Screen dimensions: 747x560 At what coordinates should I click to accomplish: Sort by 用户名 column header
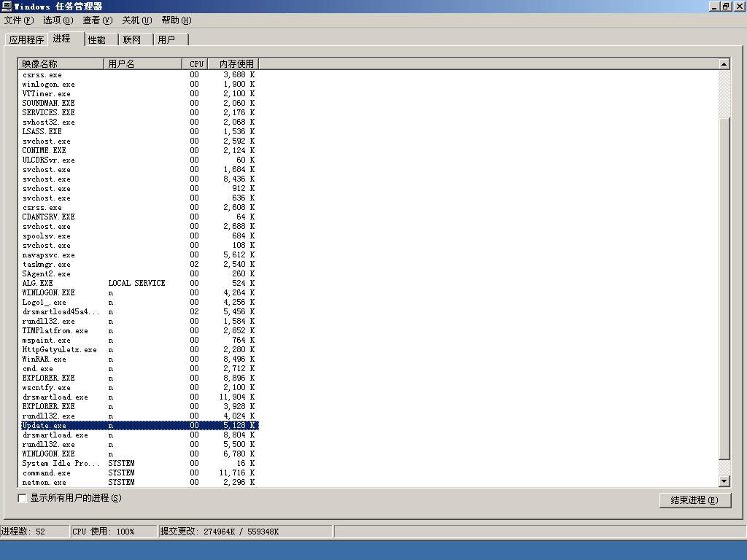pyautogui.click(x=143, y=64)
